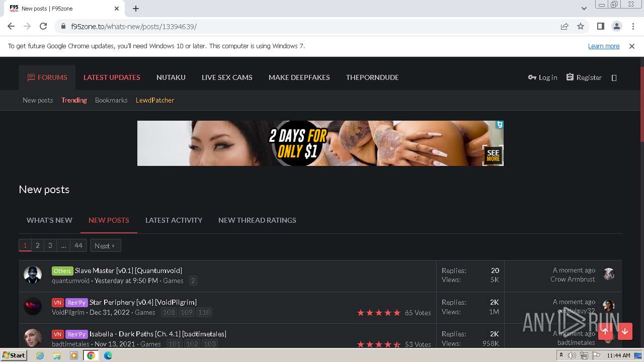Click volume speaker tray icon
The image size is (644, 362).
[x=572, y=355]
